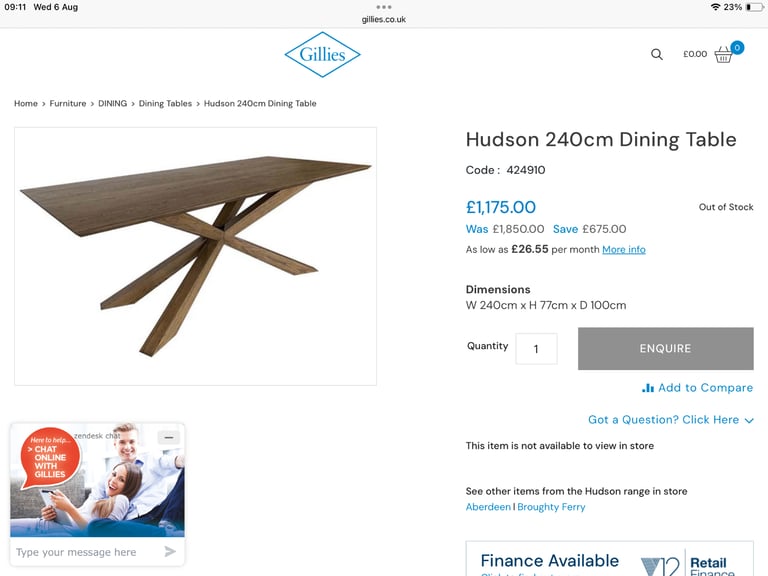The height and width of the screenshot is (576, 768).
Task: View the Broughty Ferry store link
Action: click(551, 507)
